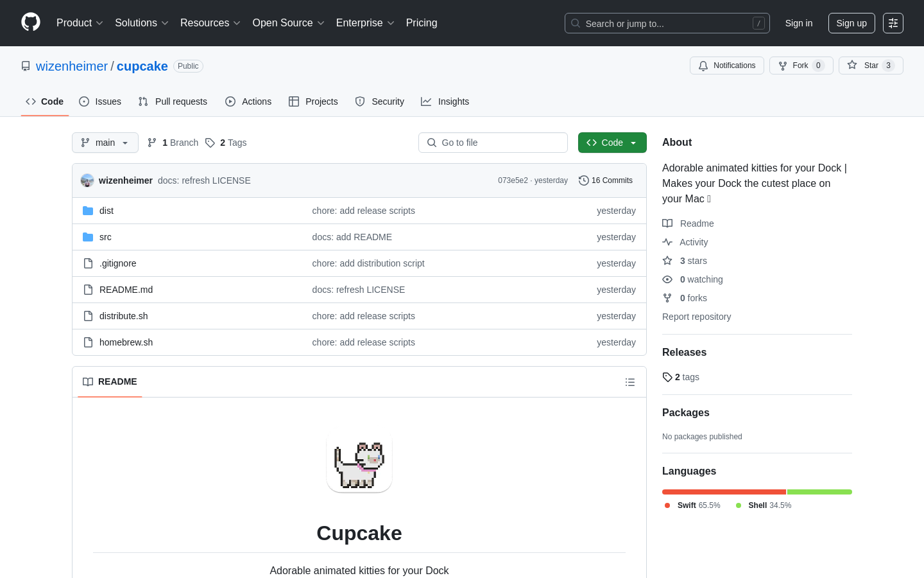Click the branch icon beside 1 Branch
Viewport: 924px width, 578px height.
point(152,143)
